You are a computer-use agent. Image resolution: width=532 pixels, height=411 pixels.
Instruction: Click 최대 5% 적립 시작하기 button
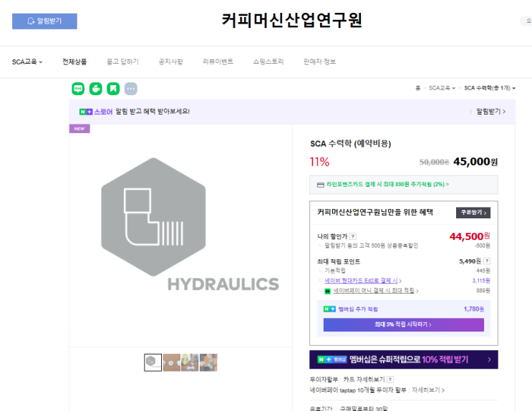coord(403,325)
